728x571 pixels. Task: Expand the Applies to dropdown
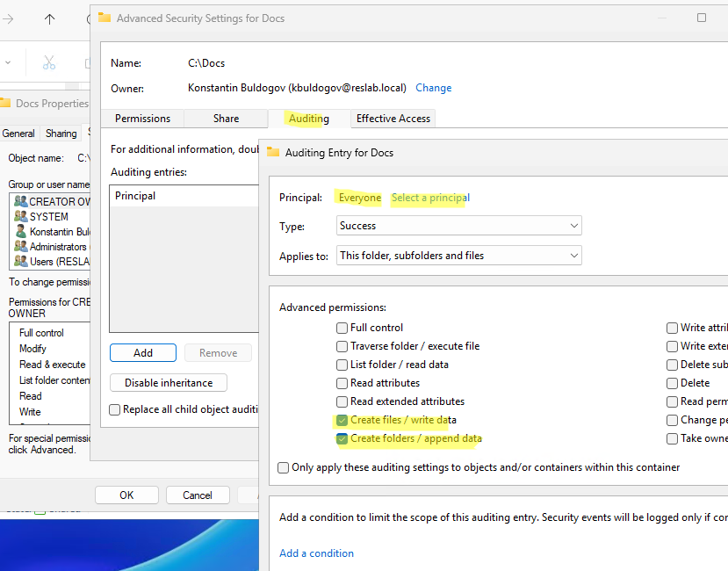pyautogui.click(x=459, y=256)
